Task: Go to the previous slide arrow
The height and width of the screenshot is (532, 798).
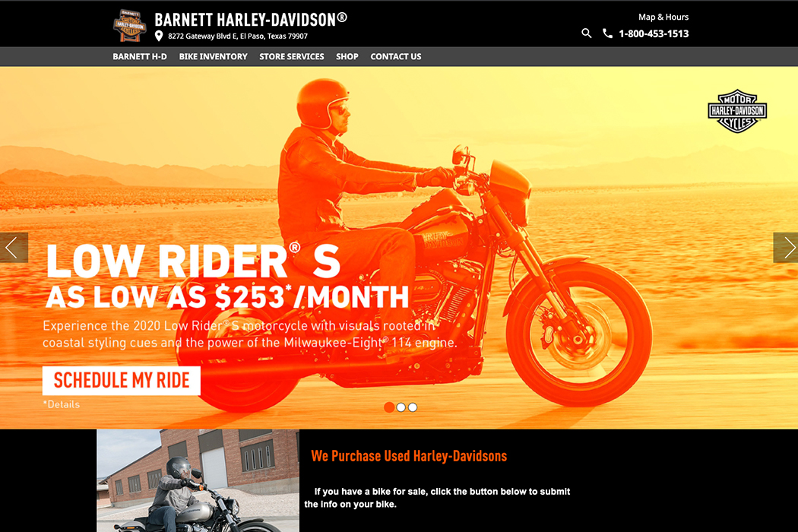Action: pos(14,248)
